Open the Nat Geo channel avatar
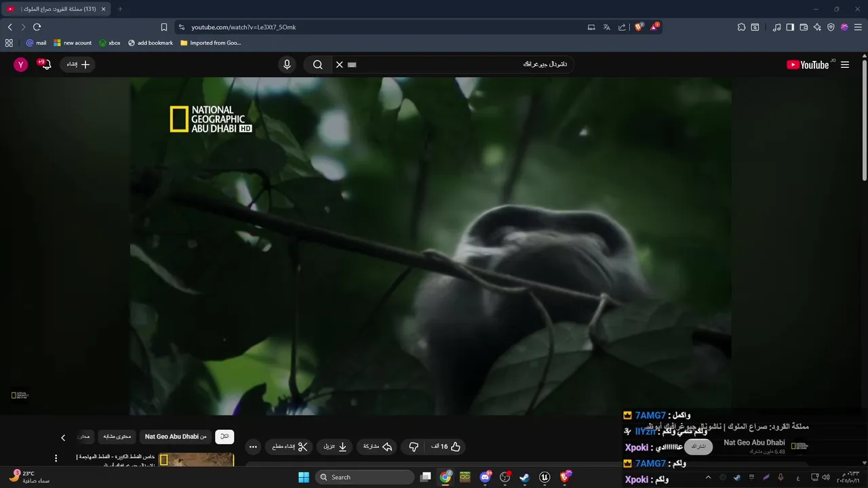This screenshot has width=868, height=488. (800, 446)
